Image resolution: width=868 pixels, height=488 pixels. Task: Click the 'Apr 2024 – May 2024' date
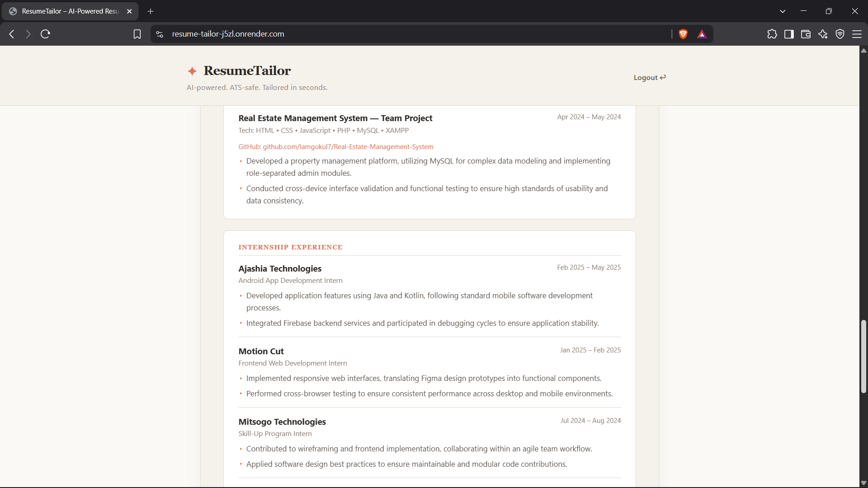(589, 117)
